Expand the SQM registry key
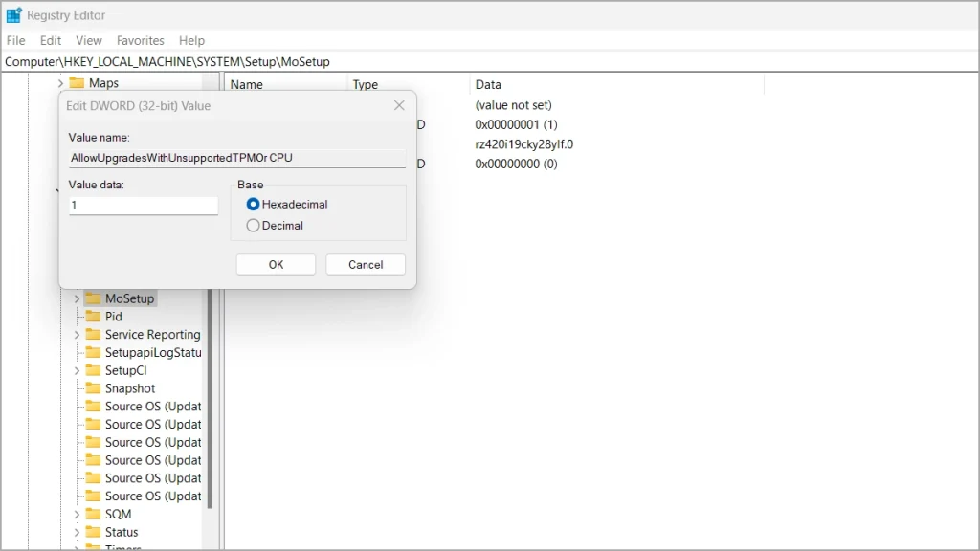Screen dimensions: 980x551 click(x=77, y=514)
